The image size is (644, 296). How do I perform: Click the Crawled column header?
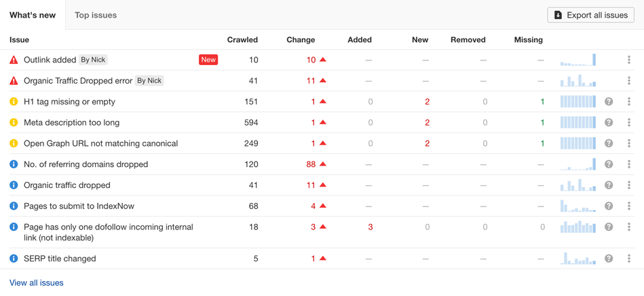coord(242,40)
